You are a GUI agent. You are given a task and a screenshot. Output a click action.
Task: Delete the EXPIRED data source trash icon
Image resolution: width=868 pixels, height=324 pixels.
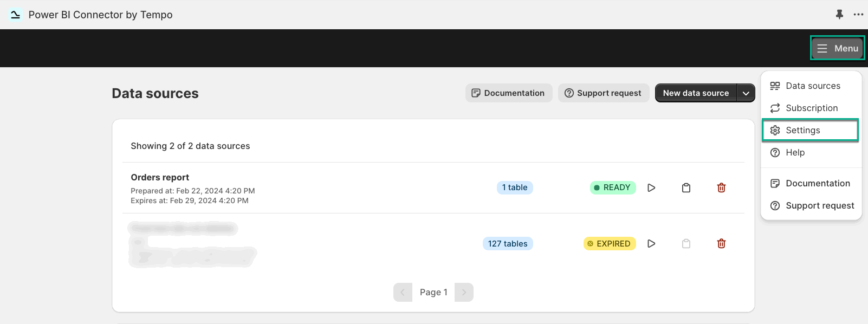click(x=721, y=244)
